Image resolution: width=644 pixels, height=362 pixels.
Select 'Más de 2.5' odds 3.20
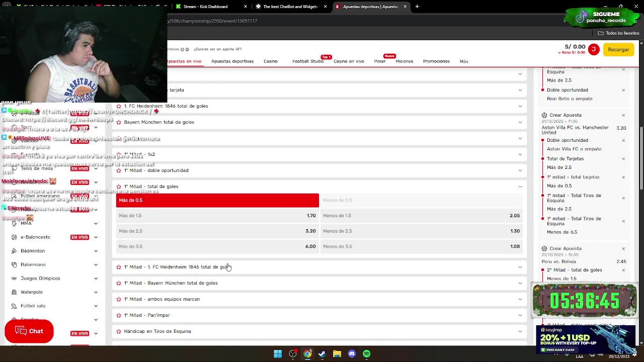point(217,231)
